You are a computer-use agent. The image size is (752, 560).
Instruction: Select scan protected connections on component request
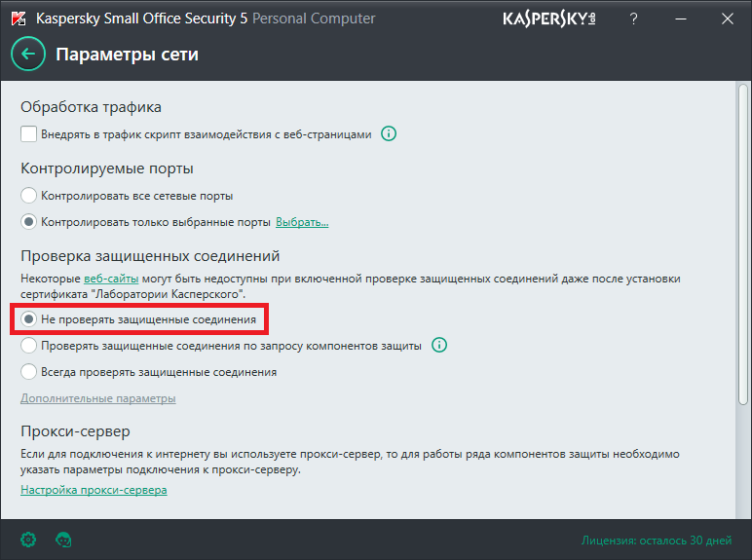[x=29, y=345]
